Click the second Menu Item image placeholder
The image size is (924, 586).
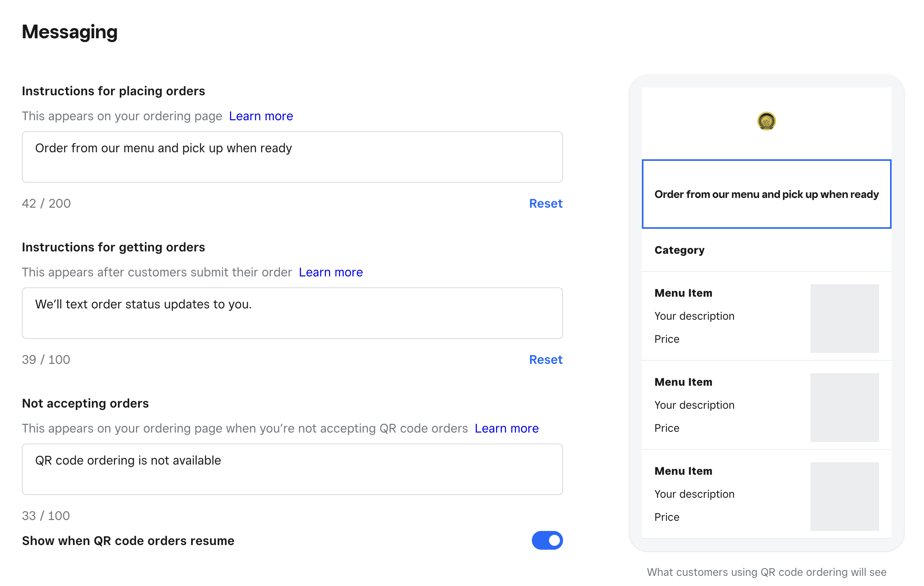click(844, 408)
